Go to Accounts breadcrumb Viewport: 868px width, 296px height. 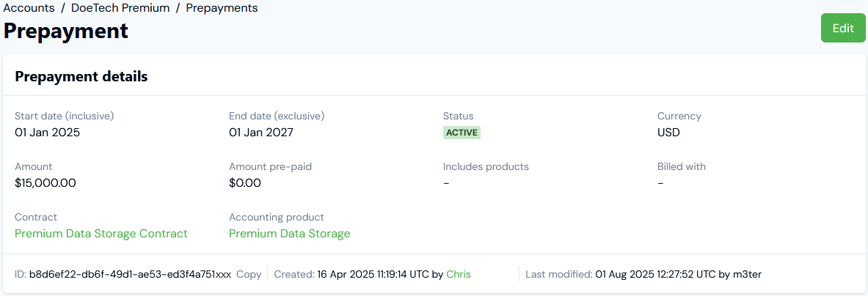tap(29, 8)
